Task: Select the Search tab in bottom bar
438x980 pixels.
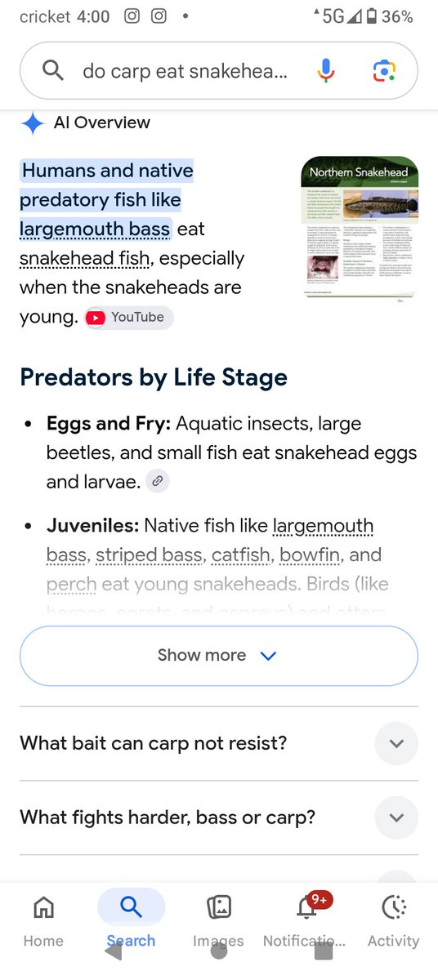Action: click(x=131, y=920)
